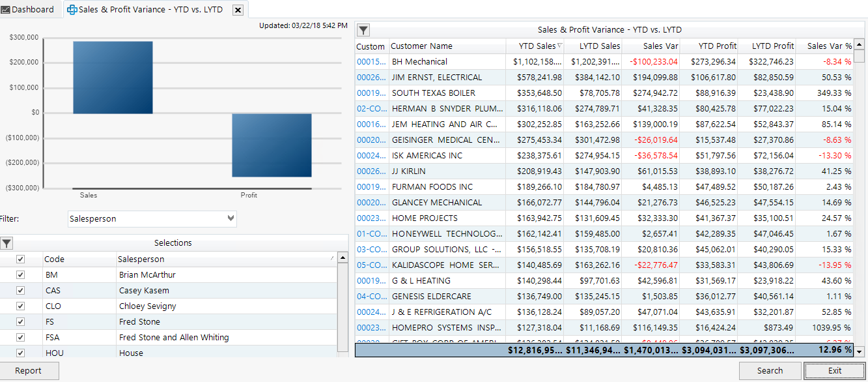
Task: Click the dashboard chart icon on the Dashboard tab
Action: click(x=7, y=8)
